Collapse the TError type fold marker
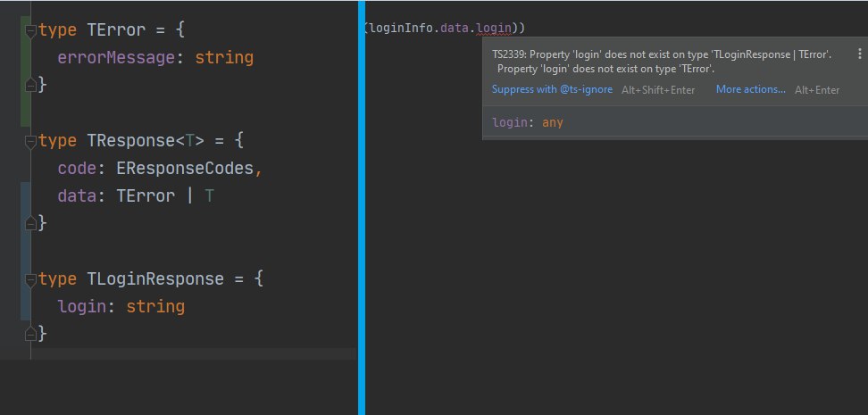 click(30, 30)
